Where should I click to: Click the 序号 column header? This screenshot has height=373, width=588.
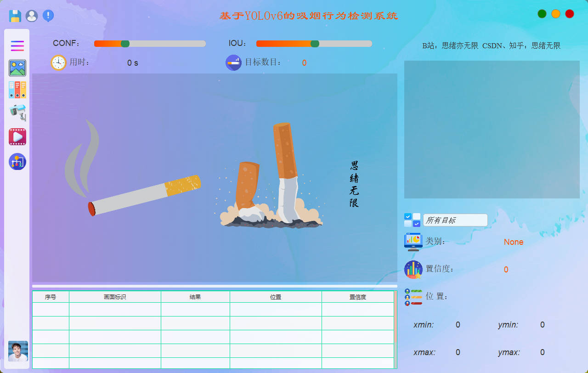[51, 297]
